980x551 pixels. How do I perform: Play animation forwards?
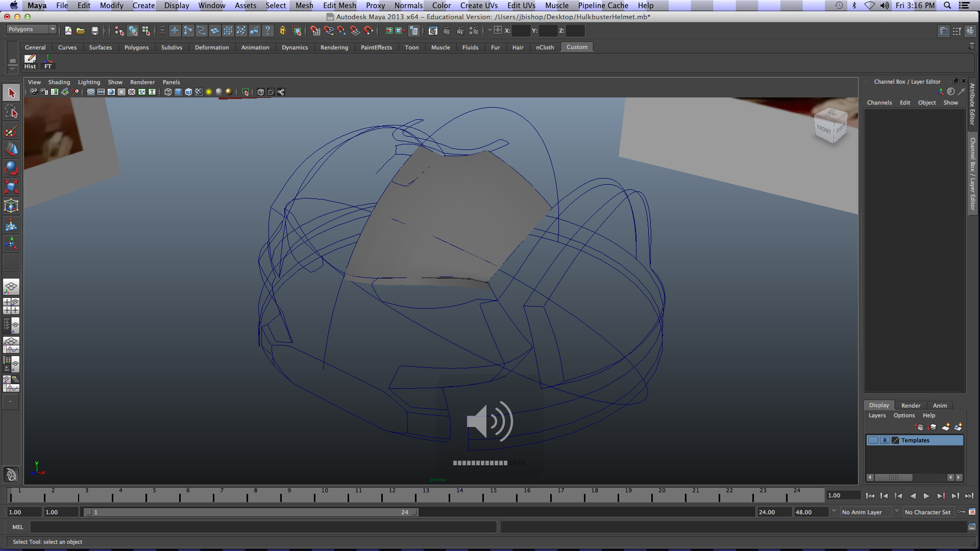pos(926,496)
